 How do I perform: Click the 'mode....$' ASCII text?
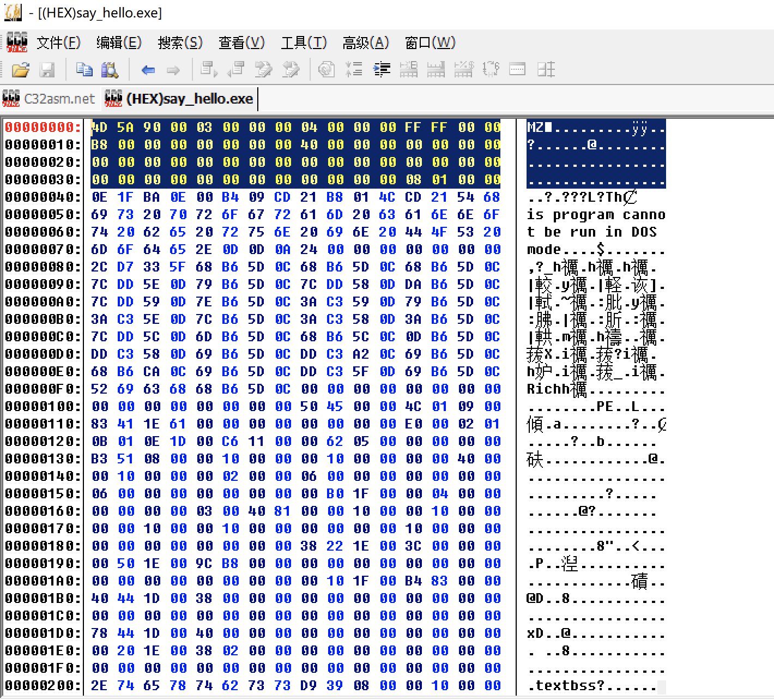(x=566, y=250)
